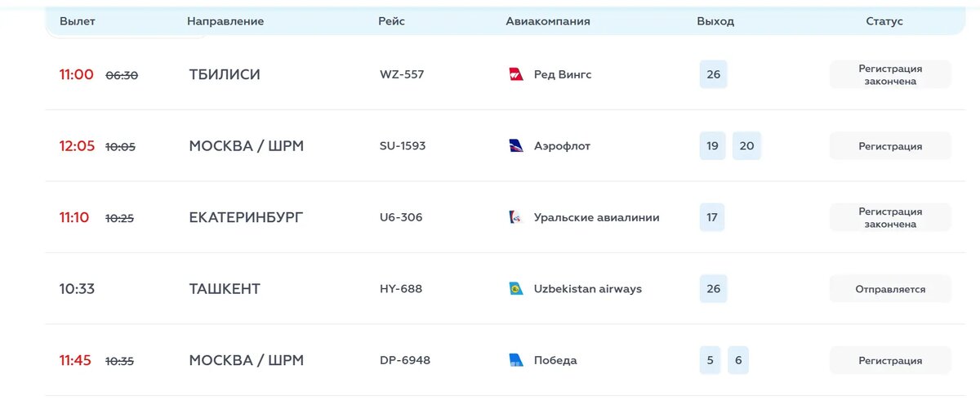Click the Uzbekistan Airways logo icon
This screenshot has height=414, width=980.
coord(516,289)
